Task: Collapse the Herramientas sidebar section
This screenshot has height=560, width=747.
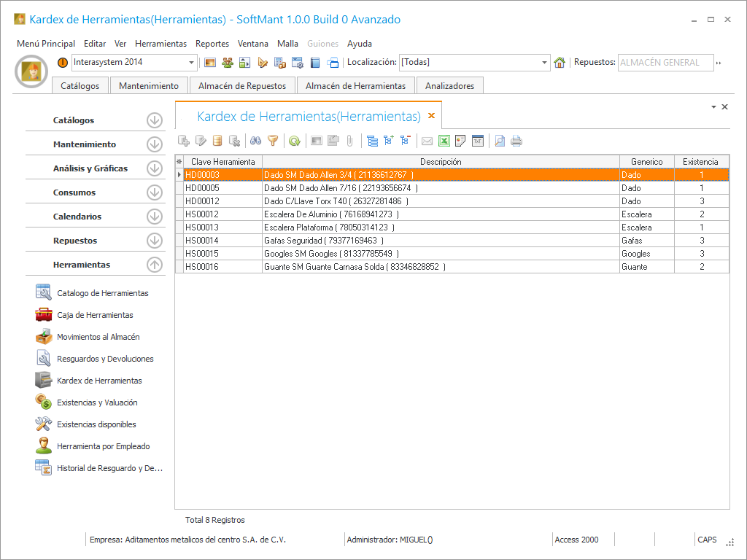Action: click(x=154, y=265)
